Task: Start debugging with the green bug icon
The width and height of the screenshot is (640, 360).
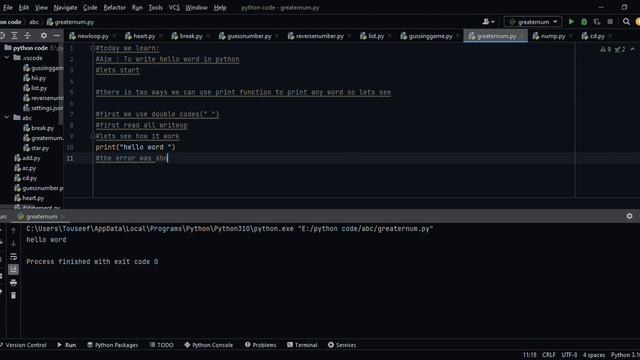Action: pyautogui.click(x=584, y=22)
